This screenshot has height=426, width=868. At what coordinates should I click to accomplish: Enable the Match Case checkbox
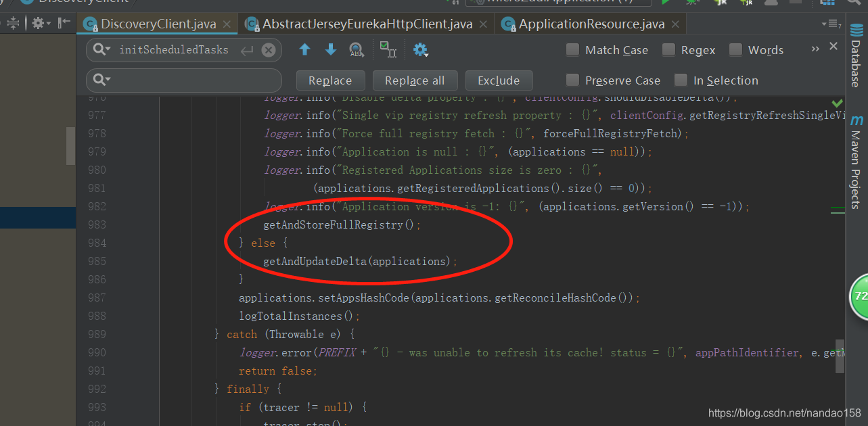(573, 50)
